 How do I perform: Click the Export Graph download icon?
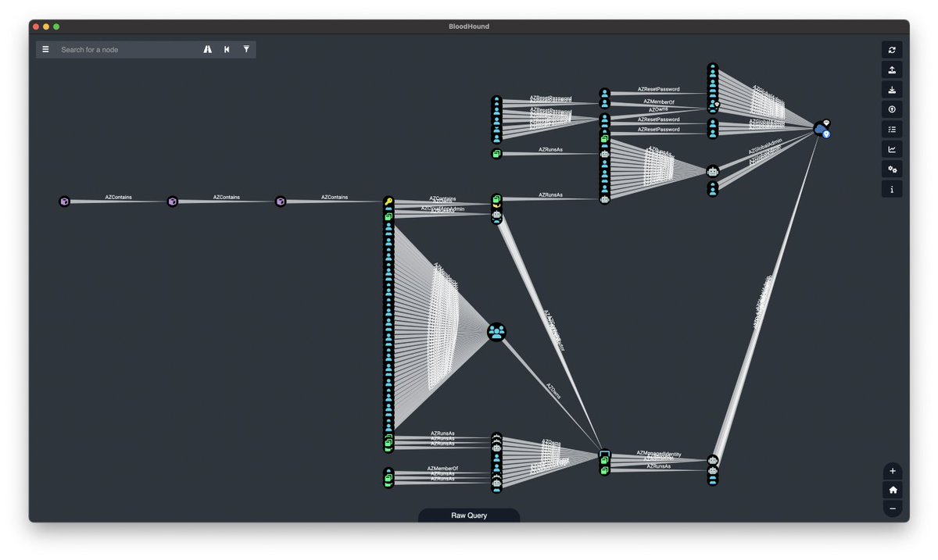pyautogui.click(x=892, y=90)
